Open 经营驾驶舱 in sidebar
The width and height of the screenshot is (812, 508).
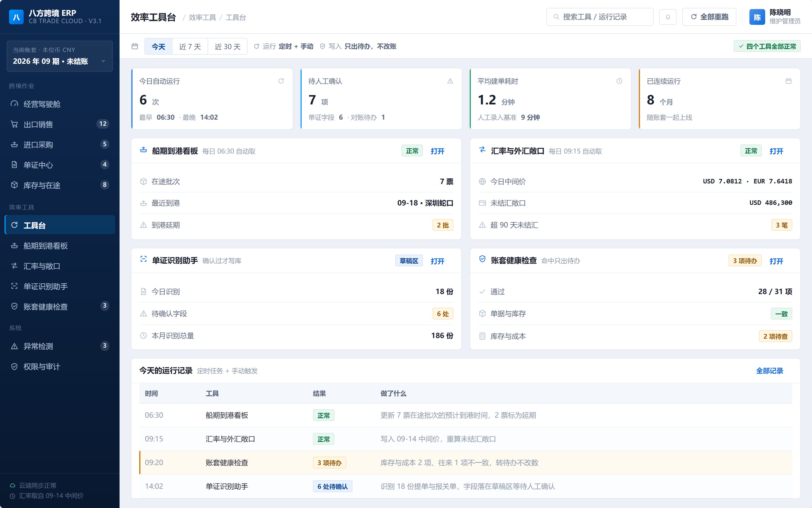60,104
